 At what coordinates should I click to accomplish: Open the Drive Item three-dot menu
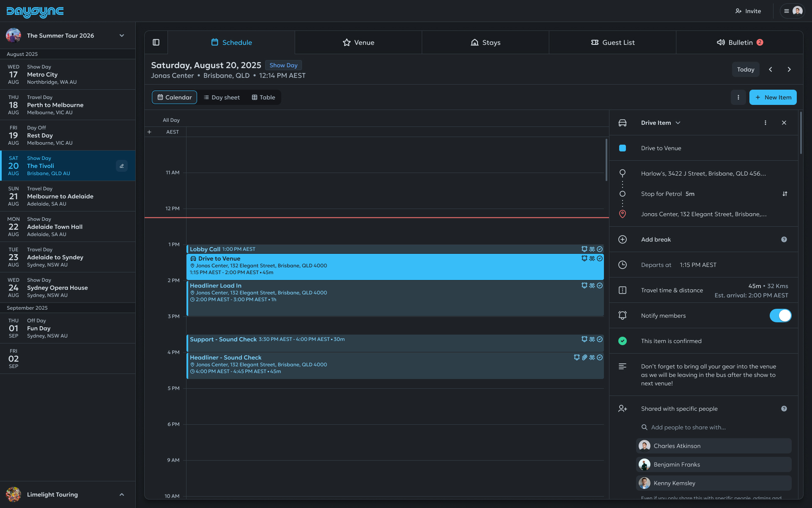(x=765, y=123)
